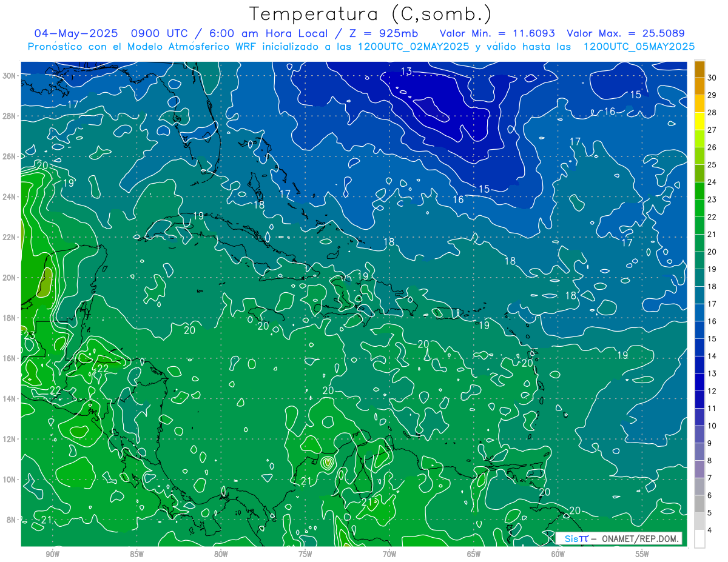Pick the purple colorbar segment between 8 and 9
Screen dimensions: 728x562
click(699, 452)
